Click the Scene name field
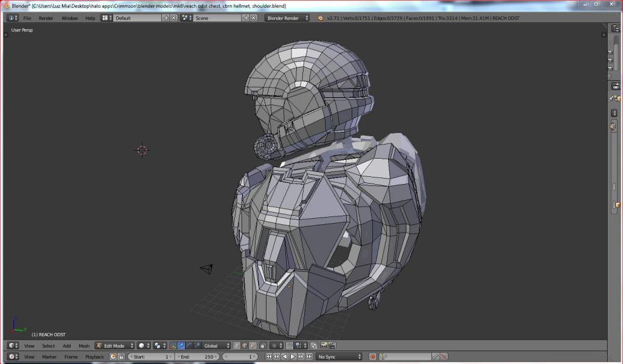This screenshot has width=623, height=364. (217, 18)
